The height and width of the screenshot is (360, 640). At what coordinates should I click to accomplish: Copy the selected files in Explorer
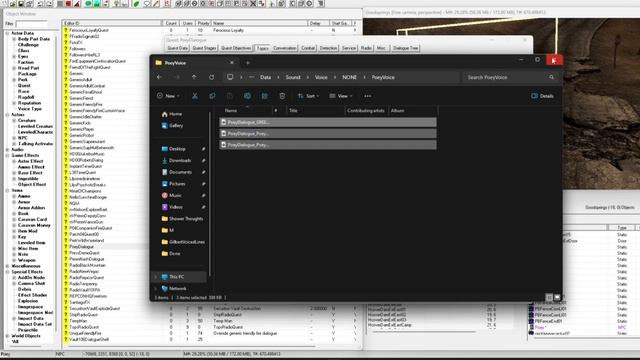212,96
